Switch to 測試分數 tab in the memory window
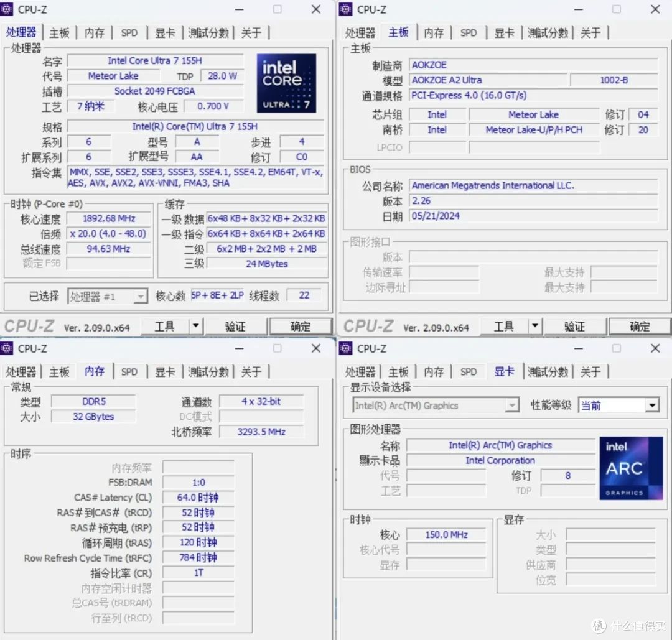Image resolution: width=672 pixels, height=640 pixels. click(x=208, y=372)
